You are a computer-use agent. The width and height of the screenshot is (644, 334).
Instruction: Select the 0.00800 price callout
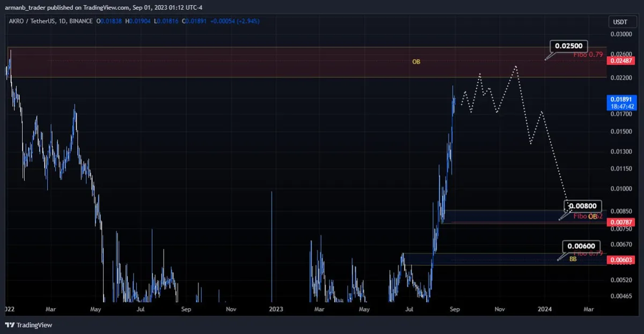coord(582,205)
